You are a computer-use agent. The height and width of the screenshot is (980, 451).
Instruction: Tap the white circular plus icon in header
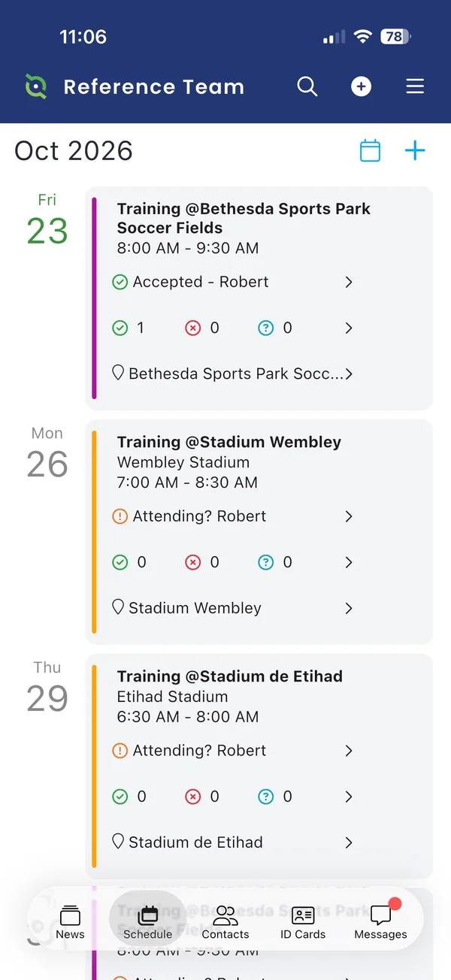click(x=361, y=86)
